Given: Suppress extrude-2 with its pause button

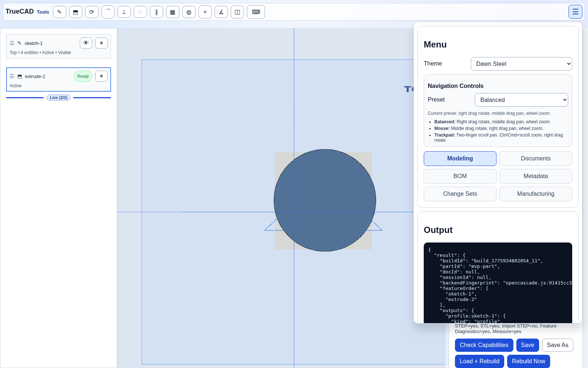Looking at the screenshot, I should point(101,76).
